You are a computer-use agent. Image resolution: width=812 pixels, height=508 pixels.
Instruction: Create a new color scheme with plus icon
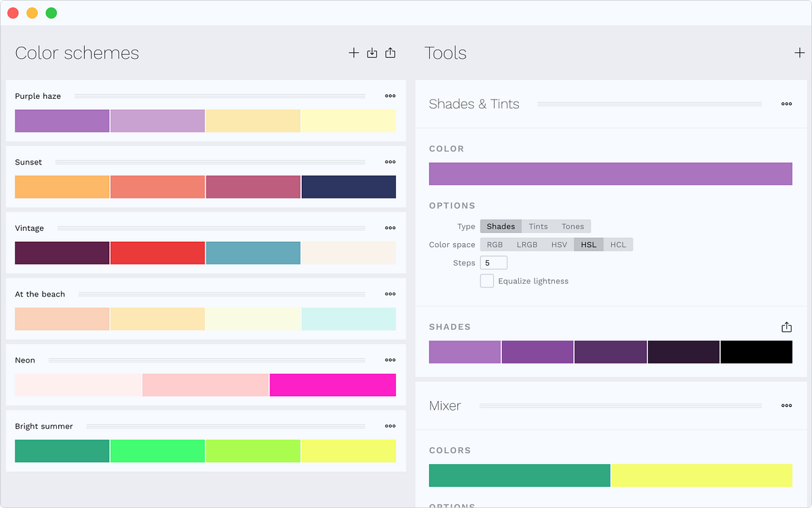pos(353,53)
